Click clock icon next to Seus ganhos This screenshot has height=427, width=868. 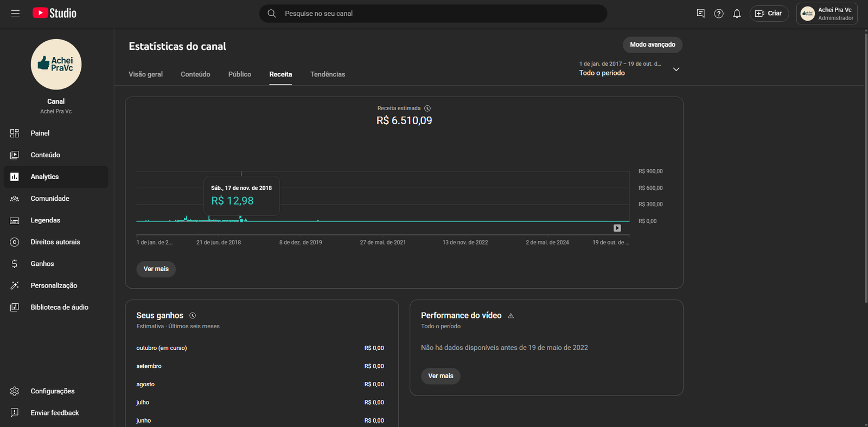point(193,316)
